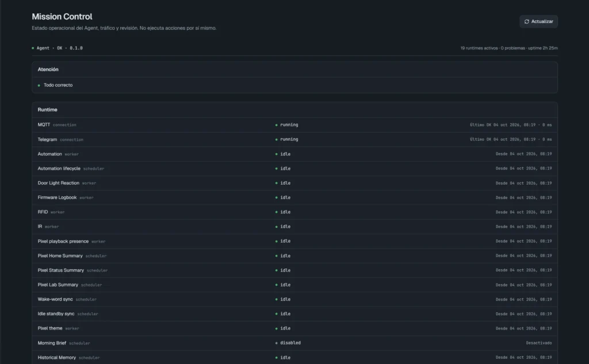Viewport: 589px width, 364px height.
Task: Click the 'scheduler' tag beside Pixel Lab Summary
Action: coord(91,285)
